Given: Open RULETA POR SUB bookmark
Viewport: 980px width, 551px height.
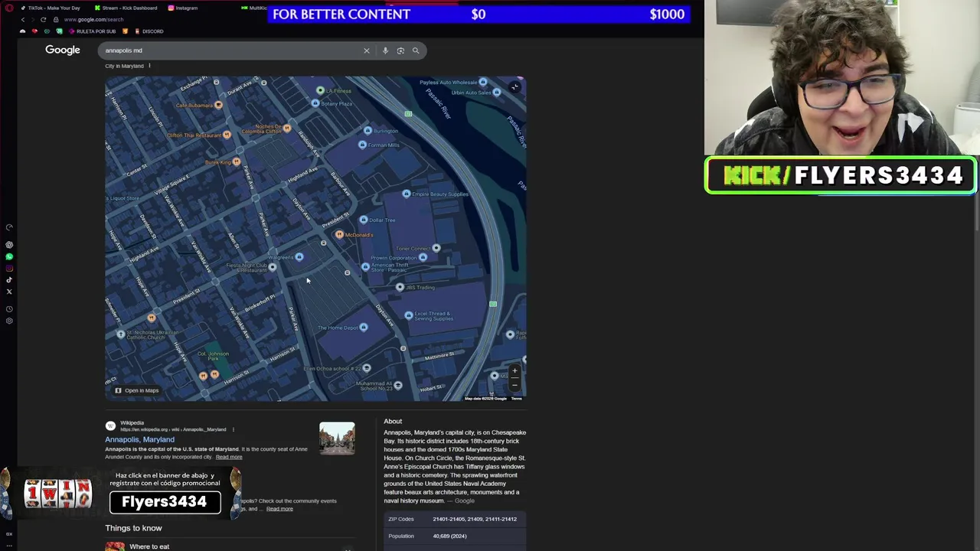Looking at the screenshot, I should (92, 31).
